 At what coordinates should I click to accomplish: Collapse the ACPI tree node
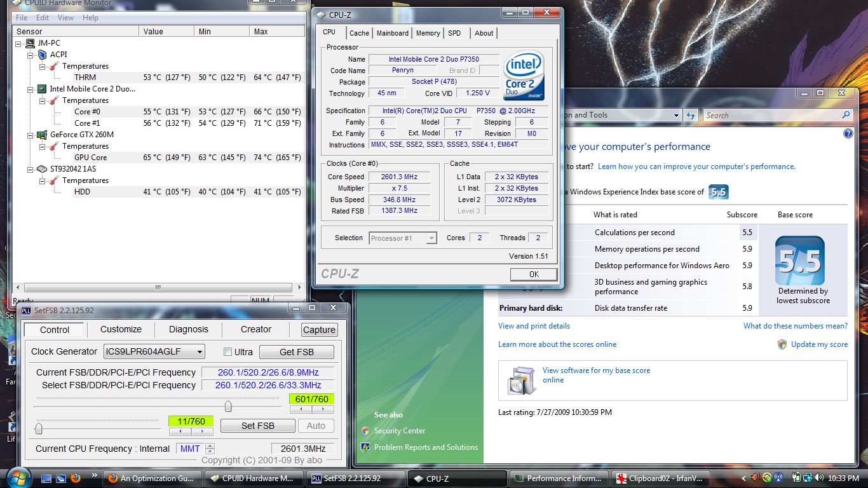coord(31,55)
